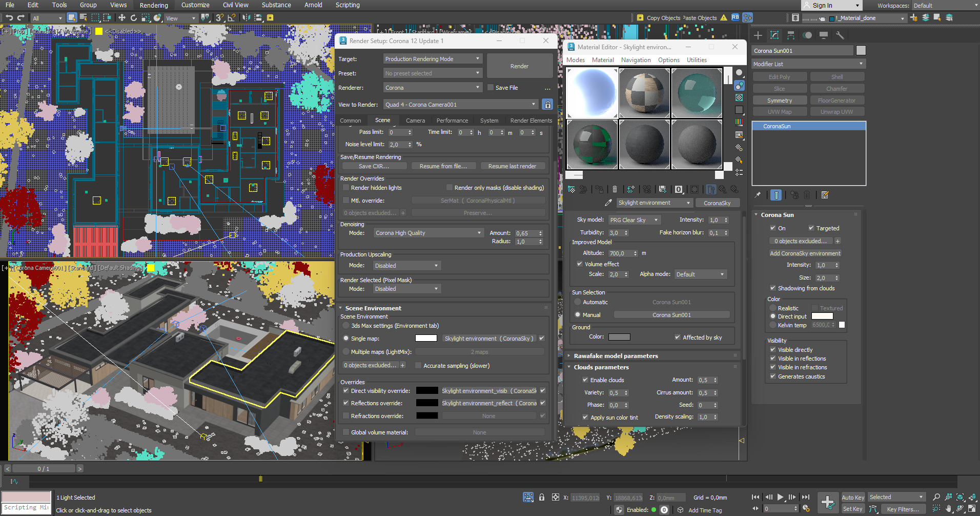980x516 pixels.
Task: Click the Zoom magnifier viewport control
Action: coord(936,497)
